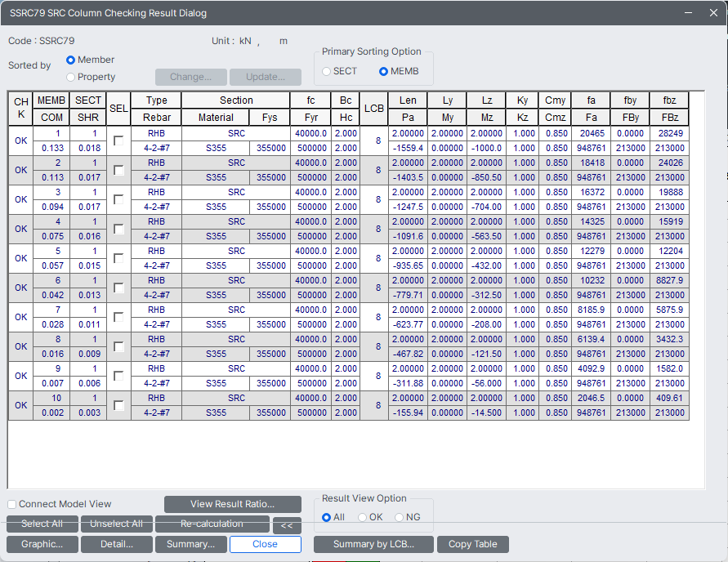The height and width of the screenshot is (562, 728).
Task: Click member number 10 cell
Action: (51, 398)
